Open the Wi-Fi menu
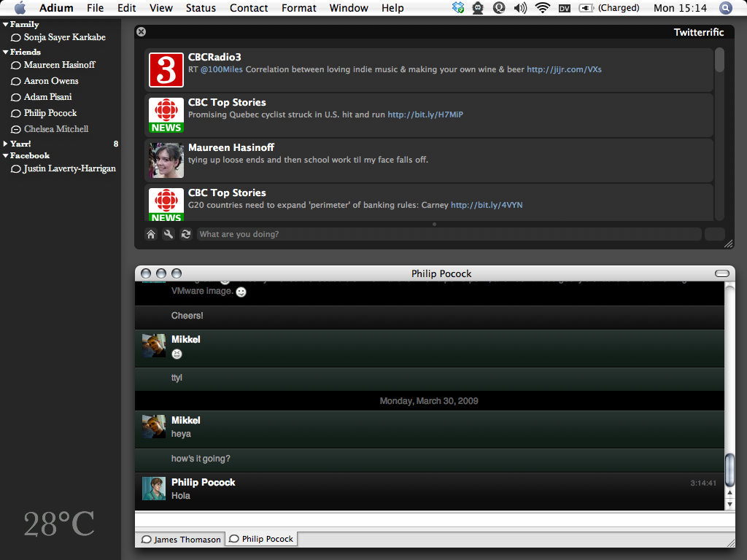 tap(542, 7)
